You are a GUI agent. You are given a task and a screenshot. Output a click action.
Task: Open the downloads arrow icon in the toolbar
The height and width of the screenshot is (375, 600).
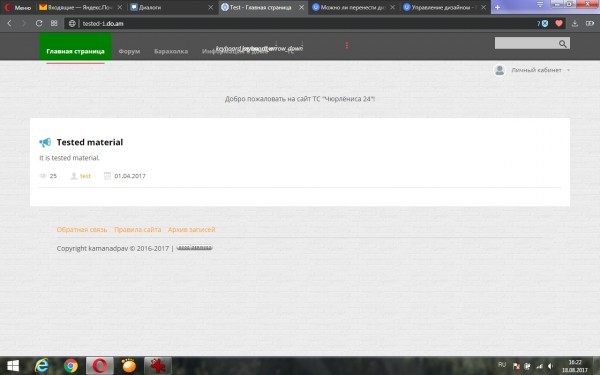coord(575,23)
